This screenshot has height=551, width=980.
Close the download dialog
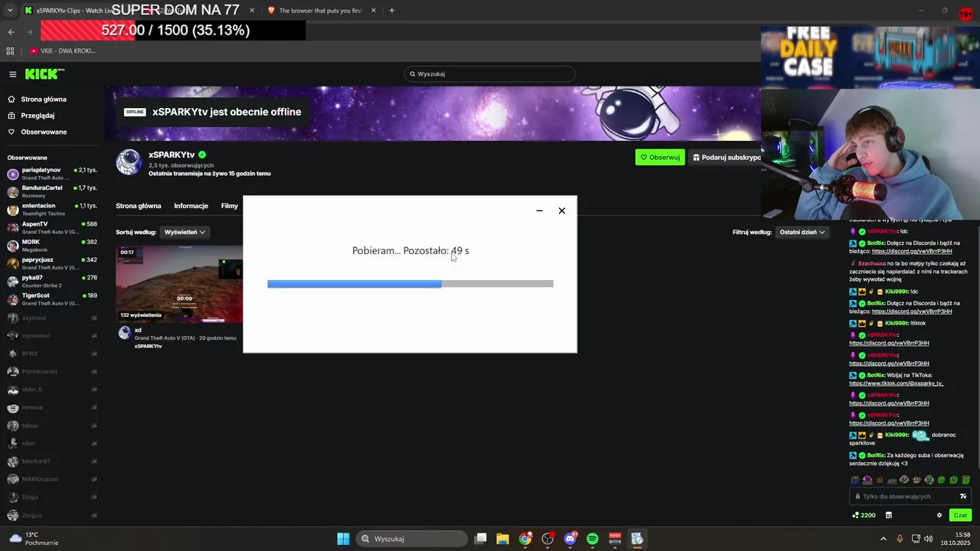pos(562,210)
